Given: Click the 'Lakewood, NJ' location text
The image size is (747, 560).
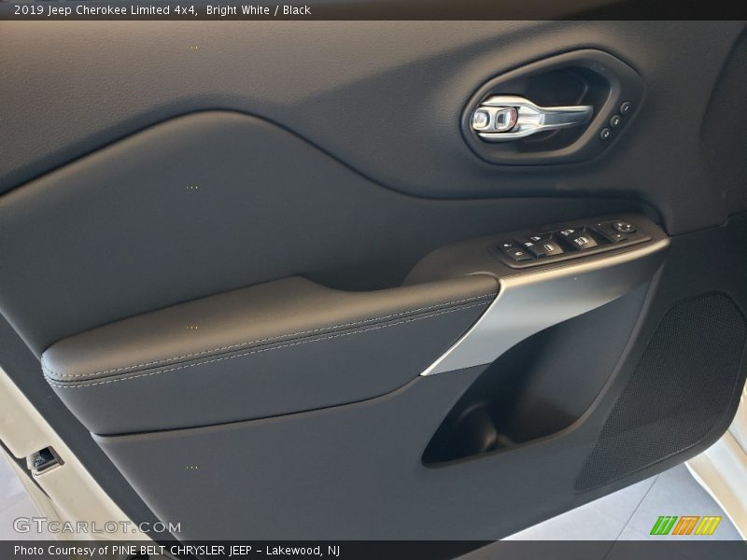Looking at the screenshot, I should (x=303, y=551).
